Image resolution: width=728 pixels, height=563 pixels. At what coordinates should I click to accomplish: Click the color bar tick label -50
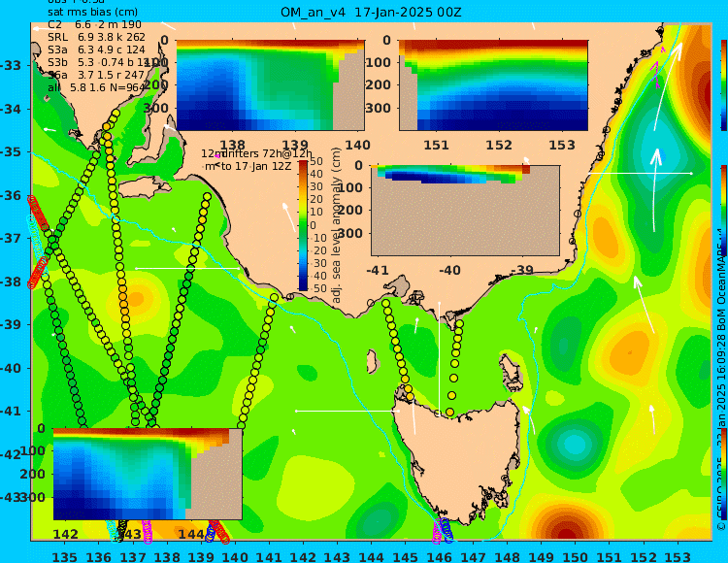[316, 288]
